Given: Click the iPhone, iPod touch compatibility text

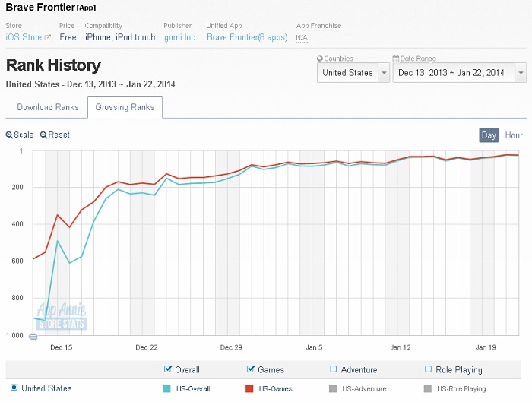Looking at the screenshot, I should [120, 37].
